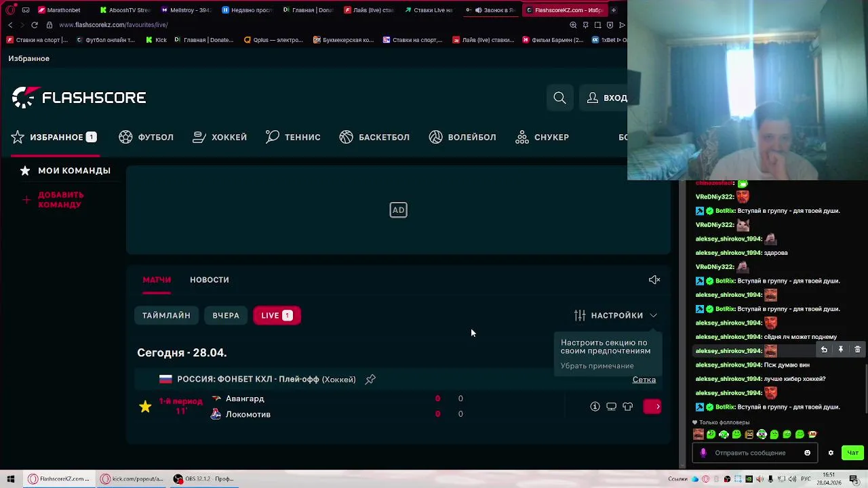Select the ВЧЕРА filter
Viewport: 868px width, 488px height.
click(226, 315)
